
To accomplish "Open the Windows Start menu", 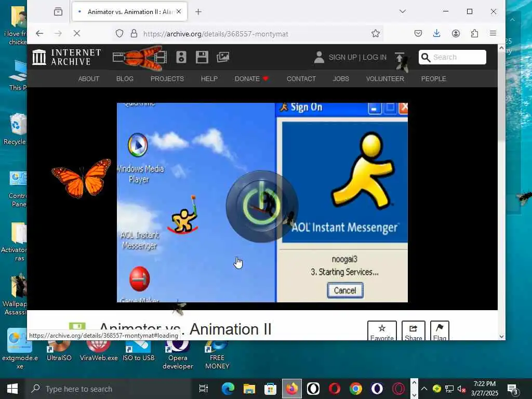I will 12,389.
